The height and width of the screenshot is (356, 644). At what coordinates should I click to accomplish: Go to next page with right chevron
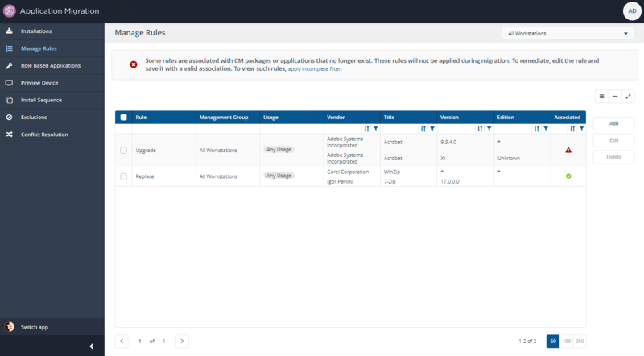click(182, 342)
